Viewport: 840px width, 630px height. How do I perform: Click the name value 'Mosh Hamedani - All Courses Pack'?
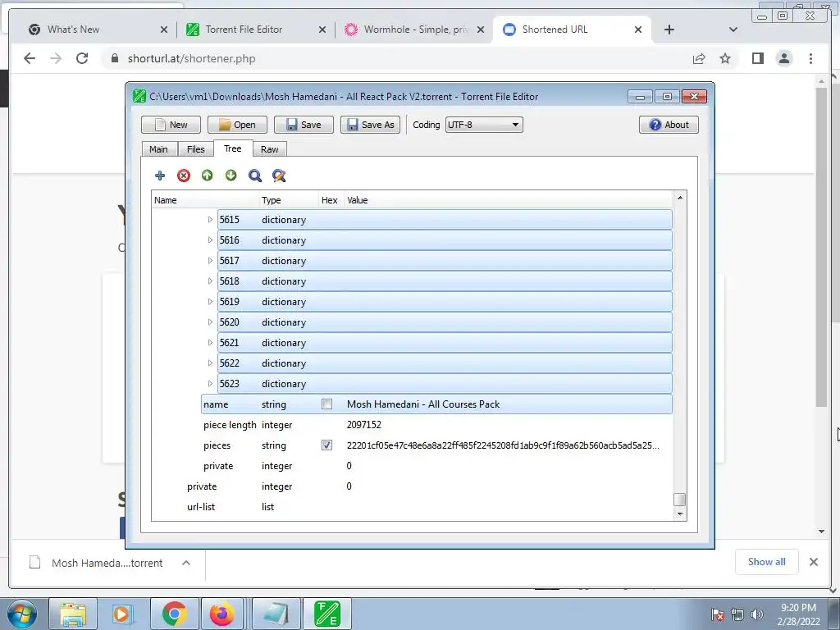coord(423,404)
